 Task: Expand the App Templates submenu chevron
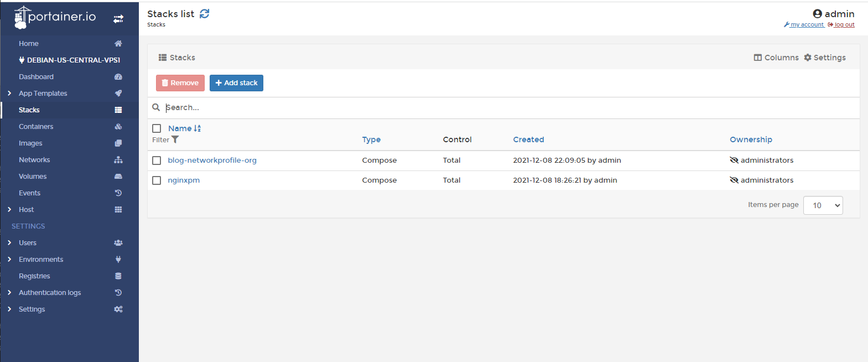click(9, 94)
